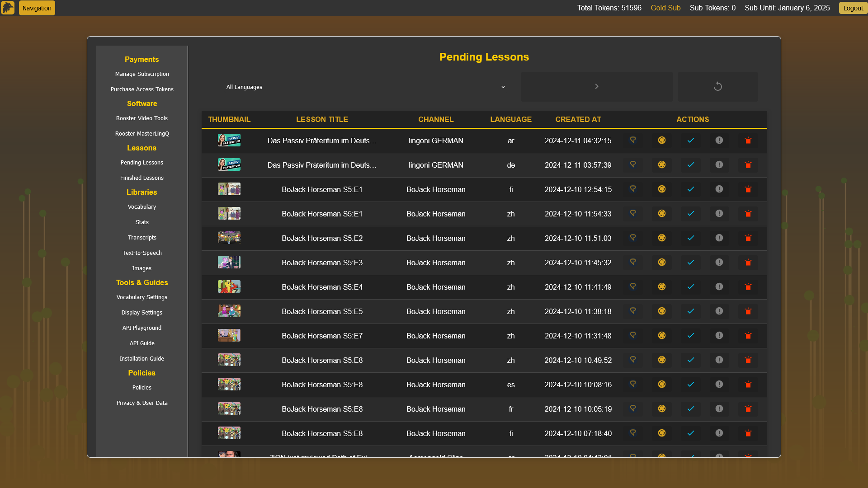Go to Rooster Video Tools
This screenshot has height=488, width=868.
coord(142,118)
